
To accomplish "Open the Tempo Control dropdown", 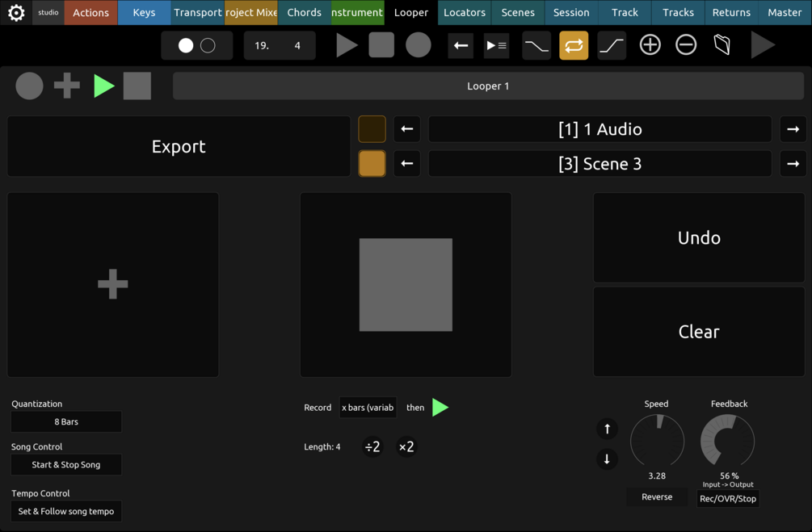I will point(66,511).
